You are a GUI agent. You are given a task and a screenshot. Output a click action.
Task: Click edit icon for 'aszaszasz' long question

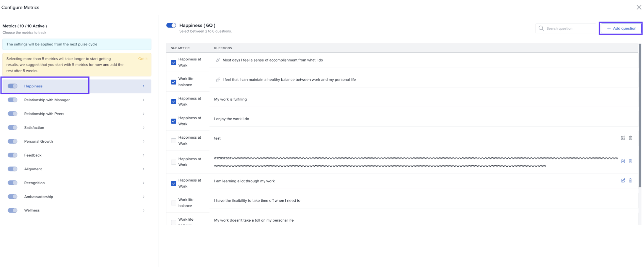(x=623, y=161)
